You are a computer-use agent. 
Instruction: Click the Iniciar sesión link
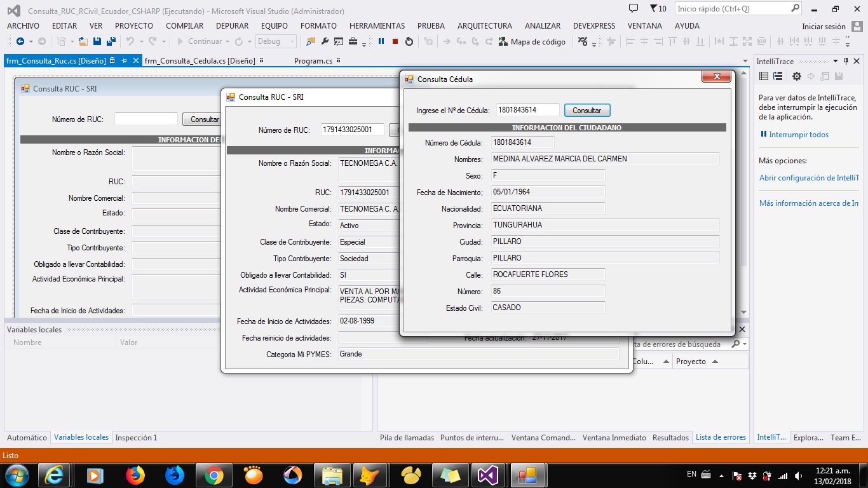(x=824, y=26)
